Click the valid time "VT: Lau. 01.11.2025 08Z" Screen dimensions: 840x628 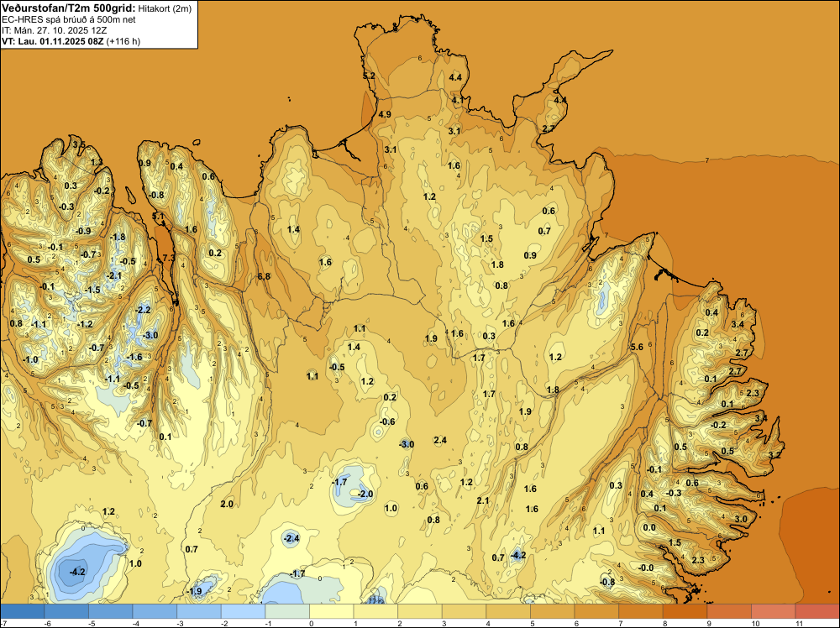click(52, 41)
